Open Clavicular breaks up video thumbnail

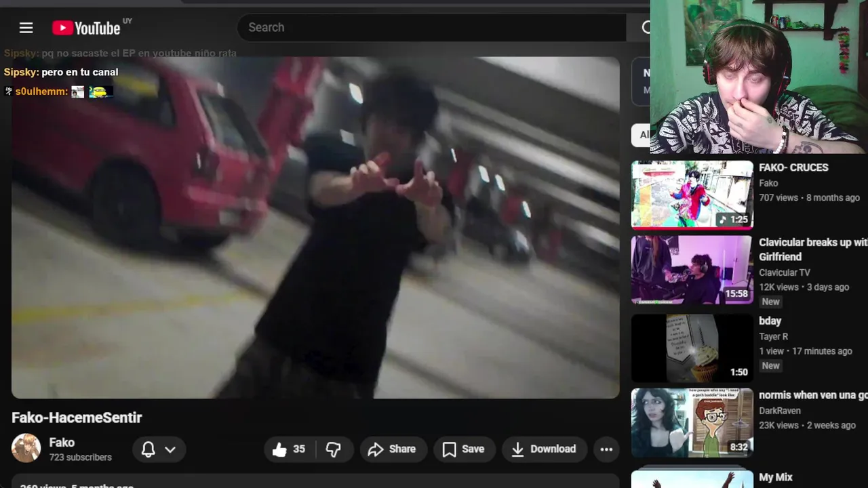pos(692,270)
